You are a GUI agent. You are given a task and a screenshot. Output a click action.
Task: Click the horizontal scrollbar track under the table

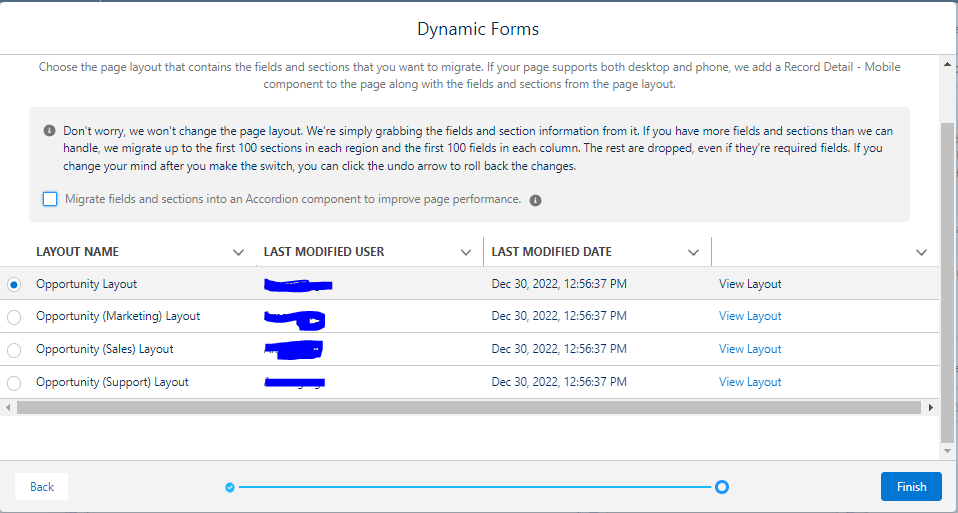click(468, 408)
